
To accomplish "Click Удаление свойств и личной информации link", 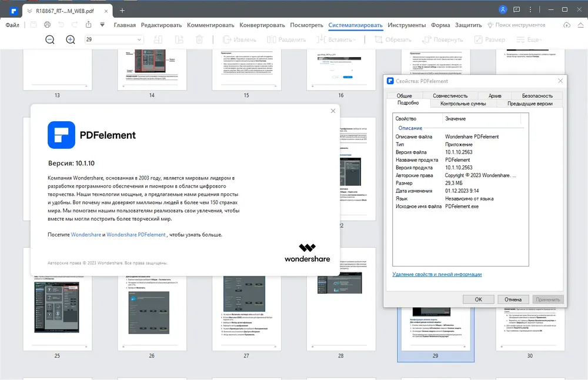I will (x=437, y=274).
